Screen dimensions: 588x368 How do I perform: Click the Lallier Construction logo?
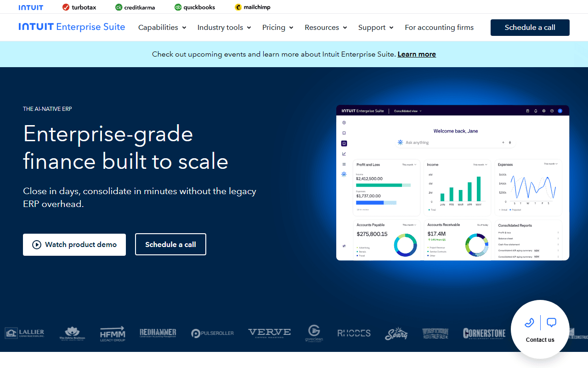click(x=25, y=333)
